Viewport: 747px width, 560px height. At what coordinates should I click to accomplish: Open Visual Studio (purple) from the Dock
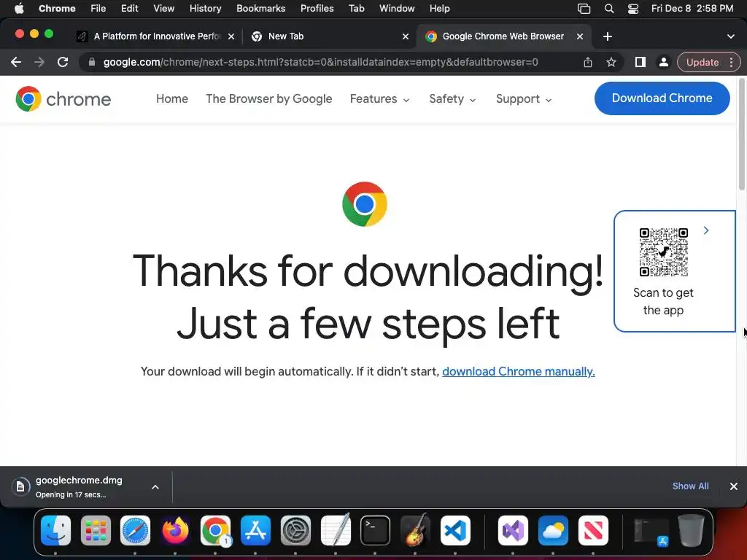coord(513,530)
